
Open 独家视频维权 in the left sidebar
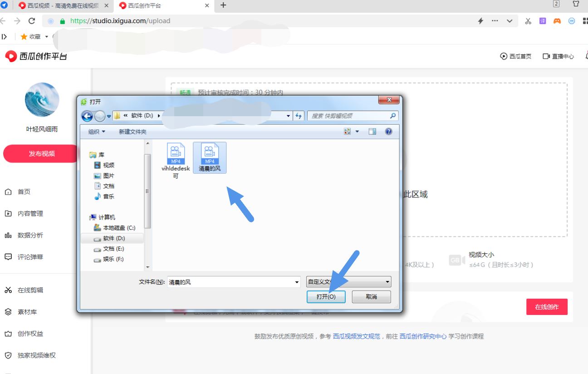click(x=30, y=355)
